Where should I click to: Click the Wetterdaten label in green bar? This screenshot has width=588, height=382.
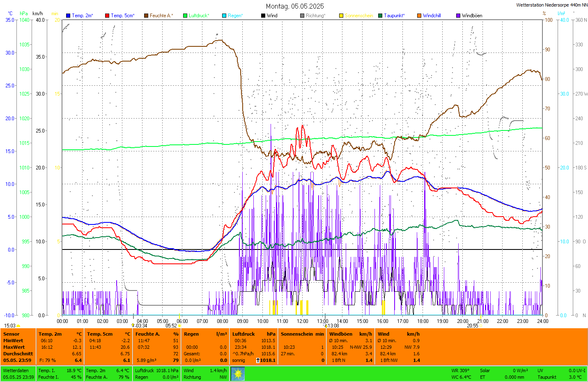[x=16, y=371]
